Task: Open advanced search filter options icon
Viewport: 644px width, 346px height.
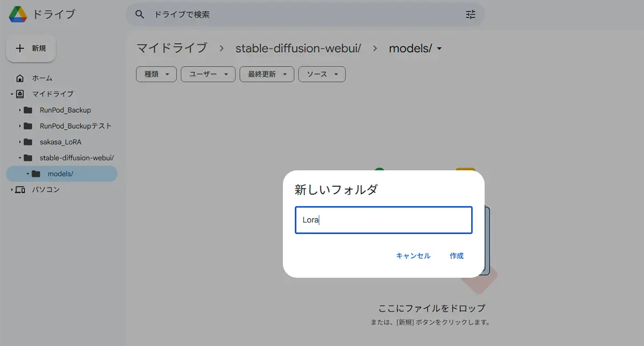Action: (471, 14)
